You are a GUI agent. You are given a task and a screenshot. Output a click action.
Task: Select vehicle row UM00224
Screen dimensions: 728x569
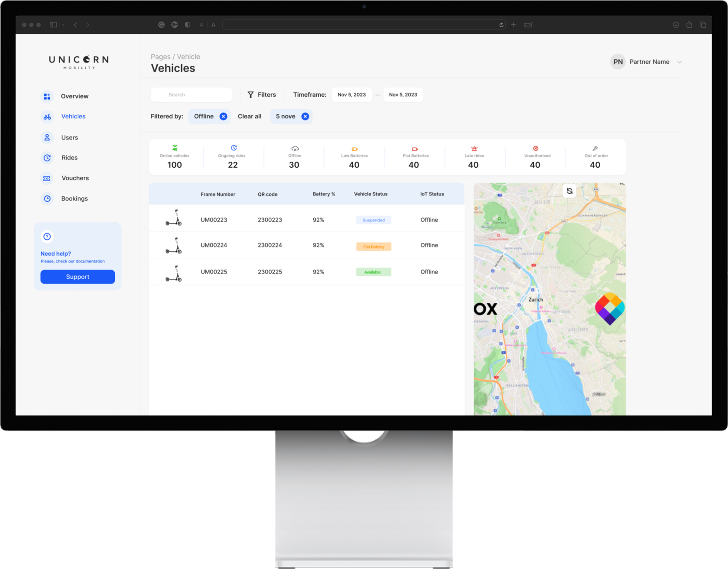[306, 245]
